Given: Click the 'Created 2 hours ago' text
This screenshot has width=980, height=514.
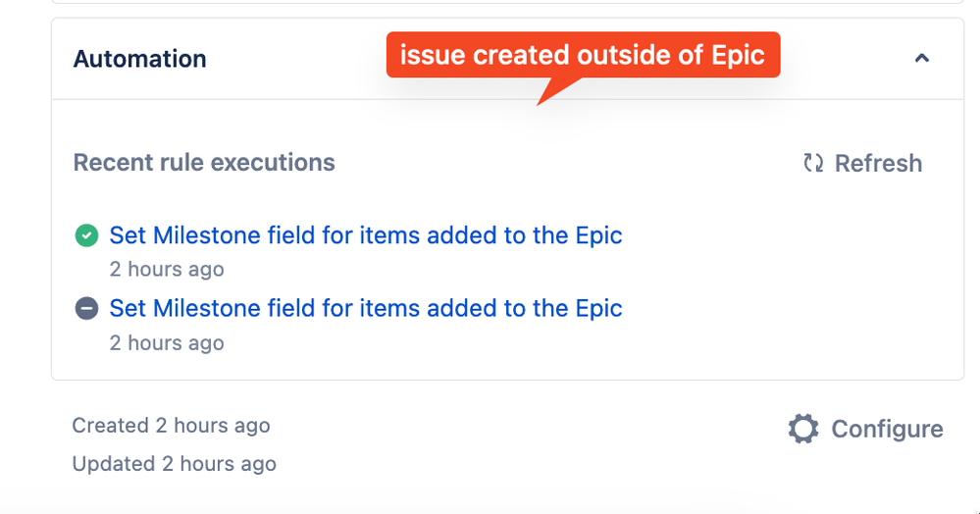Looking at the screenshot, I should [x=172, y=425].
